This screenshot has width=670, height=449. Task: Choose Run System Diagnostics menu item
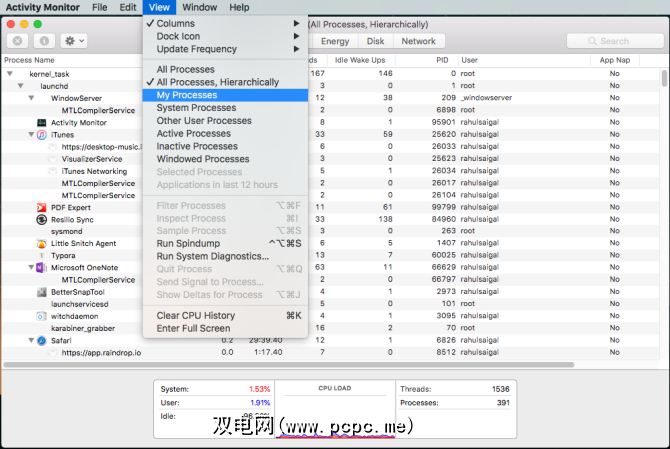(x=225, y=256)
